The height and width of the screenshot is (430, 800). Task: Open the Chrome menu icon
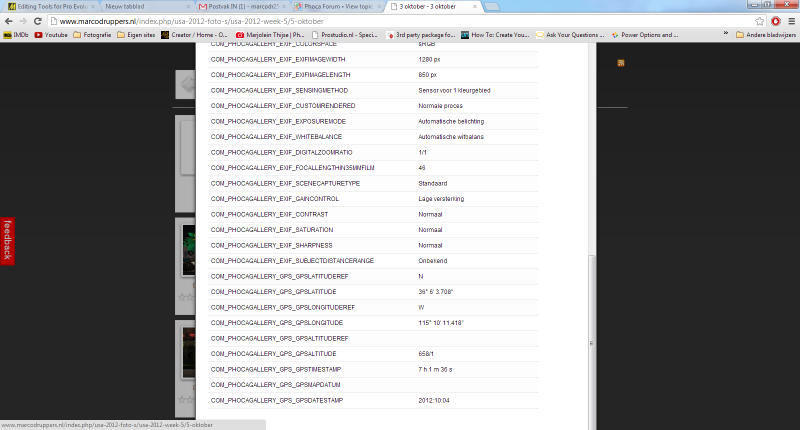(790, 20)
